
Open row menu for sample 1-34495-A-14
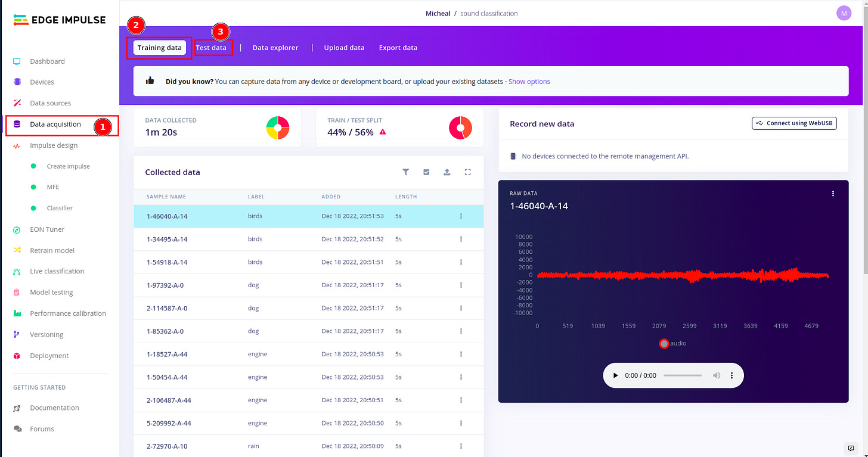[x=461, y=240]
